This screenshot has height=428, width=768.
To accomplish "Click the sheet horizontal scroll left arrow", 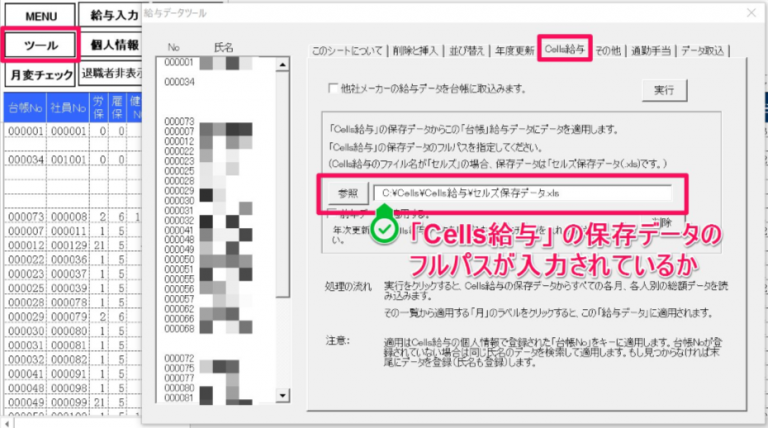I will coord(7,423).
